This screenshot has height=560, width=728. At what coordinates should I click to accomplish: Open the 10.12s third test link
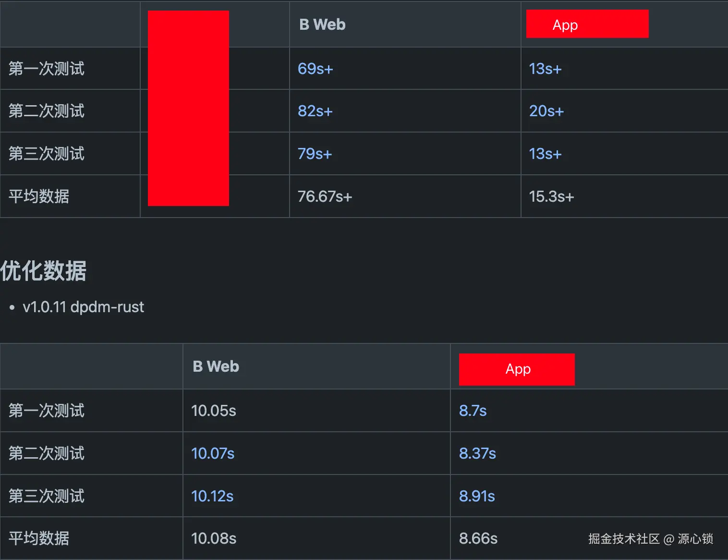(212, 496)
